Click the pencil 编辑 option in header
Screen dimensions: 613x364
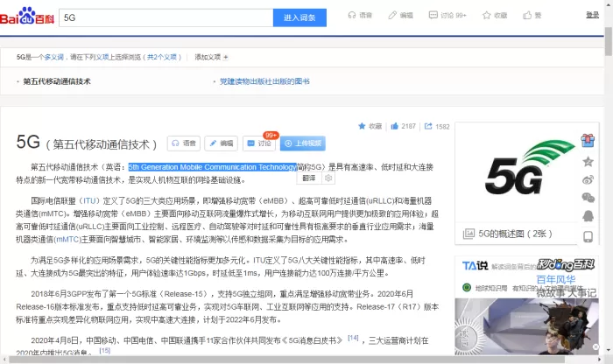[401, 15]
